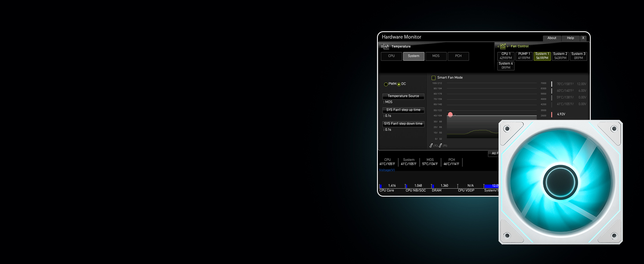
Task: Open the Temperature Source selector
Action: pos(403,96)
